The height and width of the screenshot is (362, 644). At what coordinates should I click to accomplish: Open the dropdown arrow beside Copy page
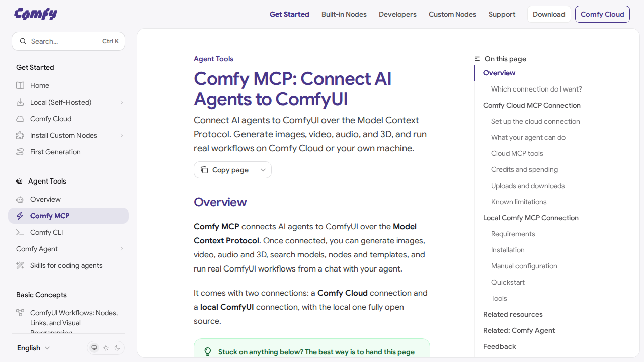point(263,170)
